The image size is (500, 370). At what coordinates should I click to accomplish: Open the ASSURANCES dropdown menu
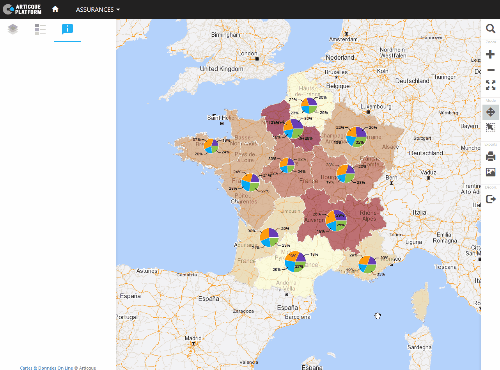click(97, 9)
